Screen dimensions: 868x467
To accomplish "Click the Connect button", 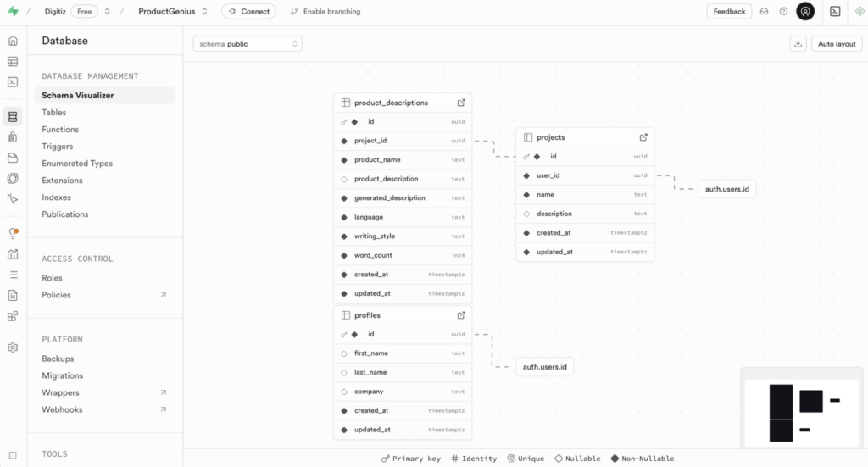I will coord(248,11).
